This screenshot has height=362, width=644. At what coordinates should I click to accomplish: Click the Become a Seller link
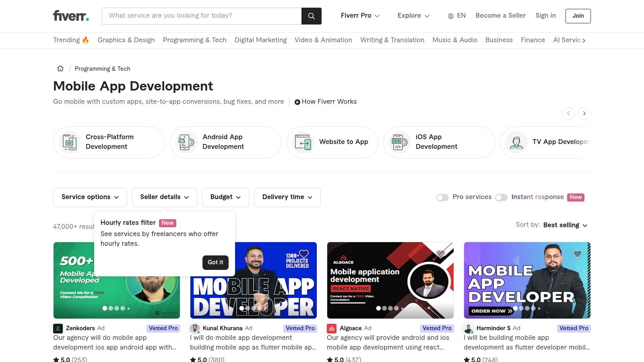(x=500, y=15)
